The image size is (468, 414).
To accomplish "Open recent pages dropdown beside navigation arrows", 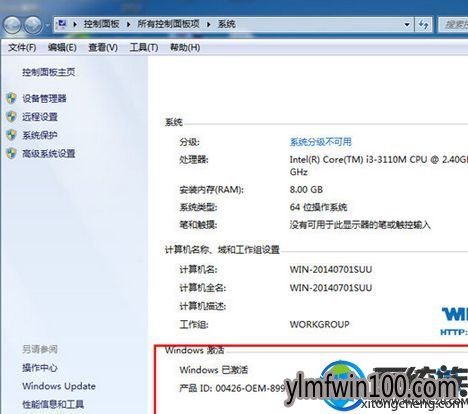I will tap(48, 25).
